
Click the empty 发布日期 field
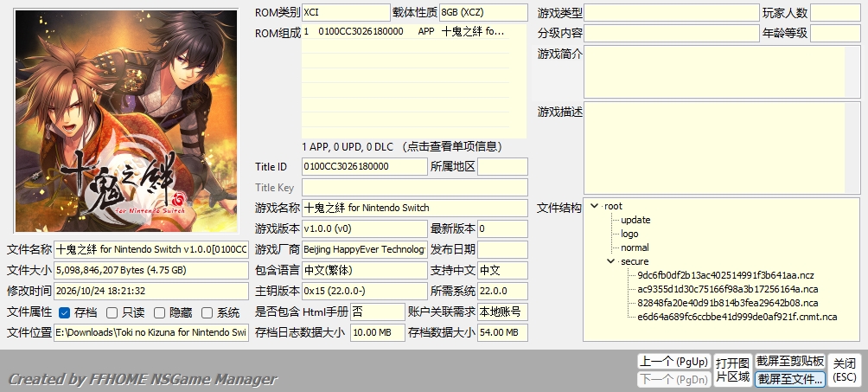coord(502,249)
